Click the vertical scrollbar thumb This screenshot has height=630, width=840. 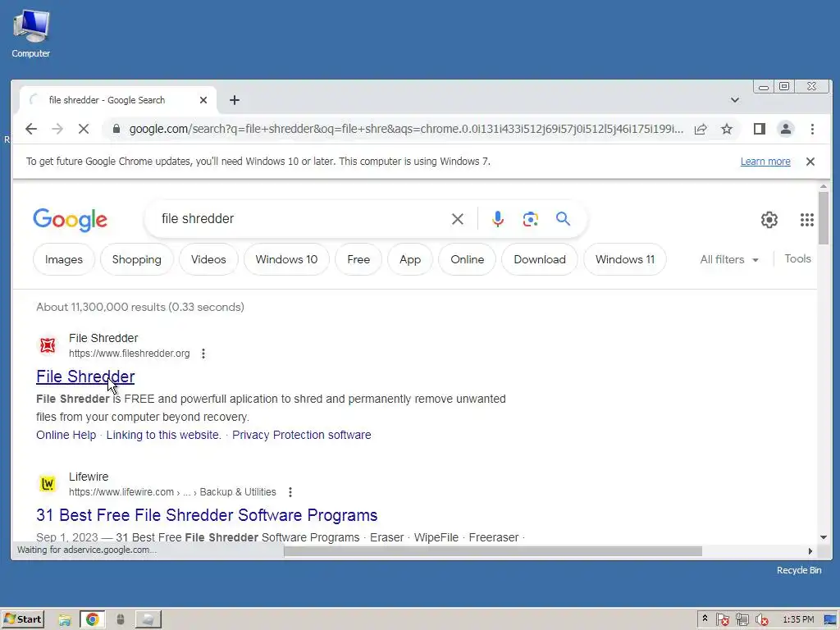coord(824,217)
